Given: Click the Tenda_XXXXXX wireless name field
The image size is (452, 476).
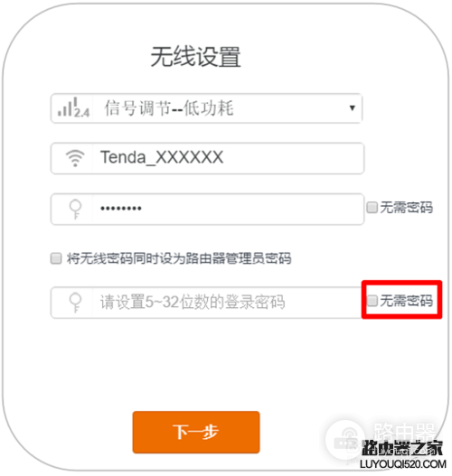Looking at the screenshot, I should 207,158.
